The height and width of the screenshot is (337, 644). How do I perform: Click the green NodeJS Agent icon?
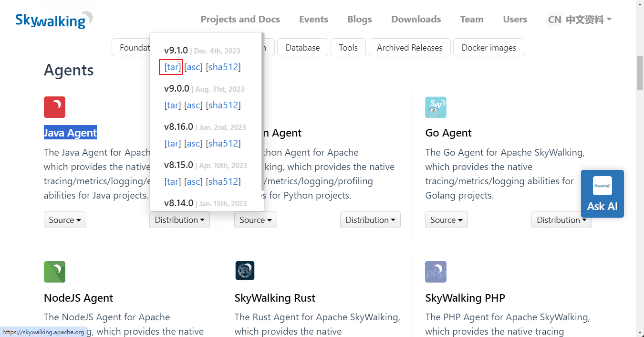point(54,272)
